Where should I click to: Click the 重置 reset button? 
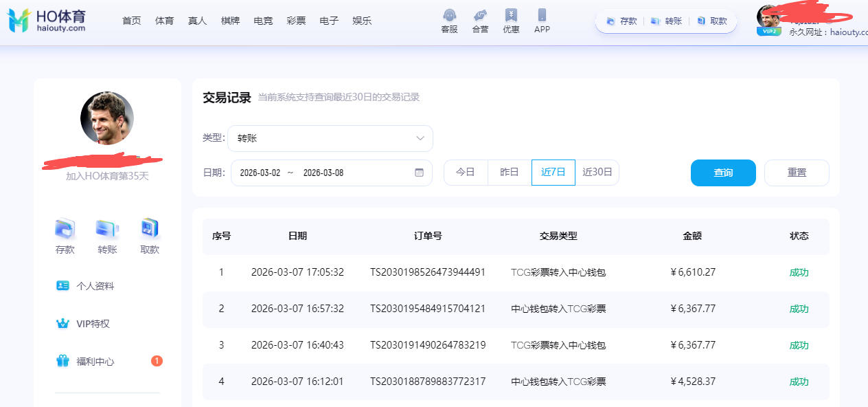[797, 173]
